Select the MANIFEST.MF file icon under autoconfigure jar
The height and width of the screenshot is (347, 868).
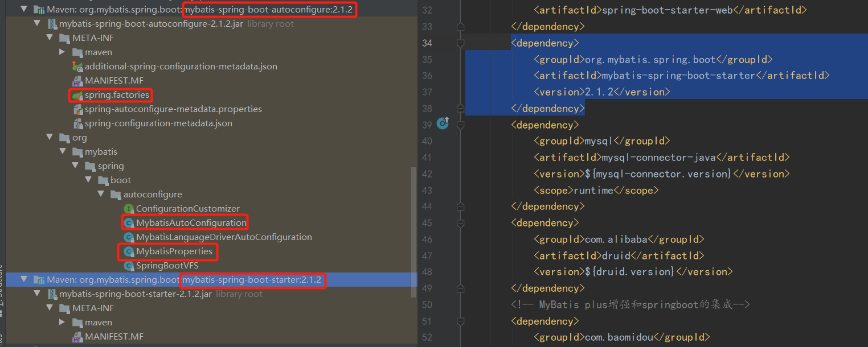[x=77, y=81]
